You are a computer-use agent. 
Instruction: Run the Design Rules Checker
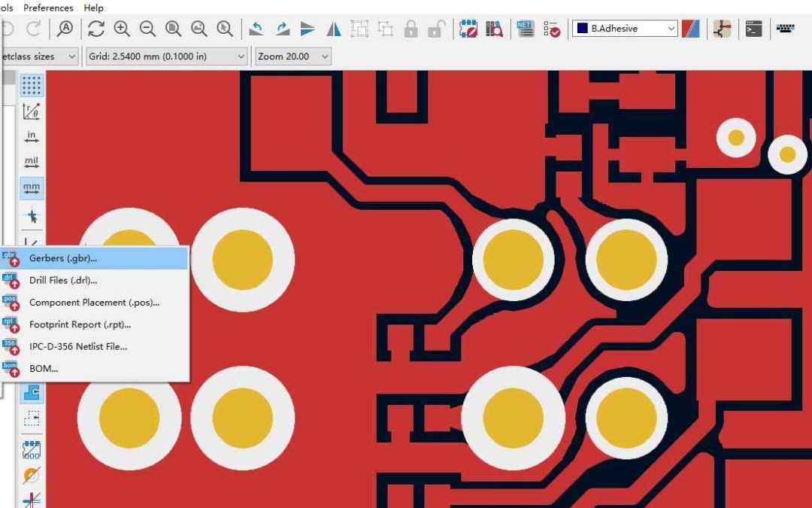[552, 29]
